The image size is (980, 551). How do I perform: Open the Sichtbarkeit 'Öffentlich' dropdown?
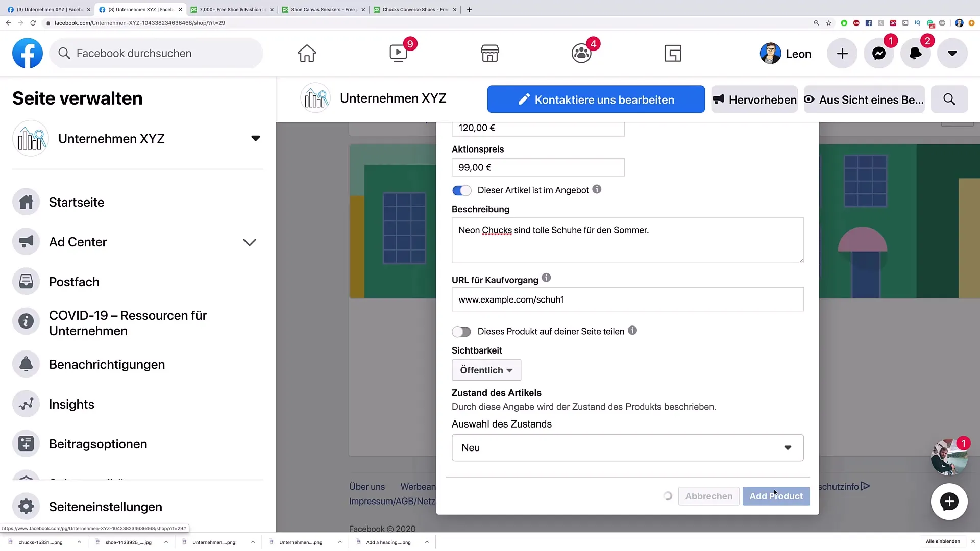point(485,370)
